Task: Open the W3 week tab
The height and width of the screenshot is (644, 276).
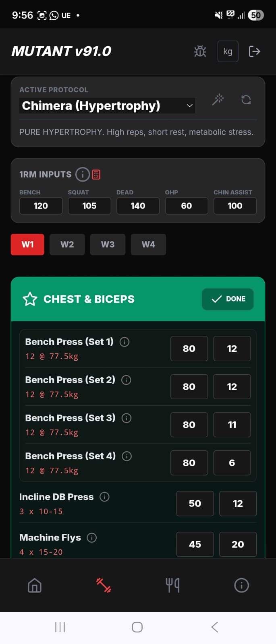Action: (x=108, y=244)
